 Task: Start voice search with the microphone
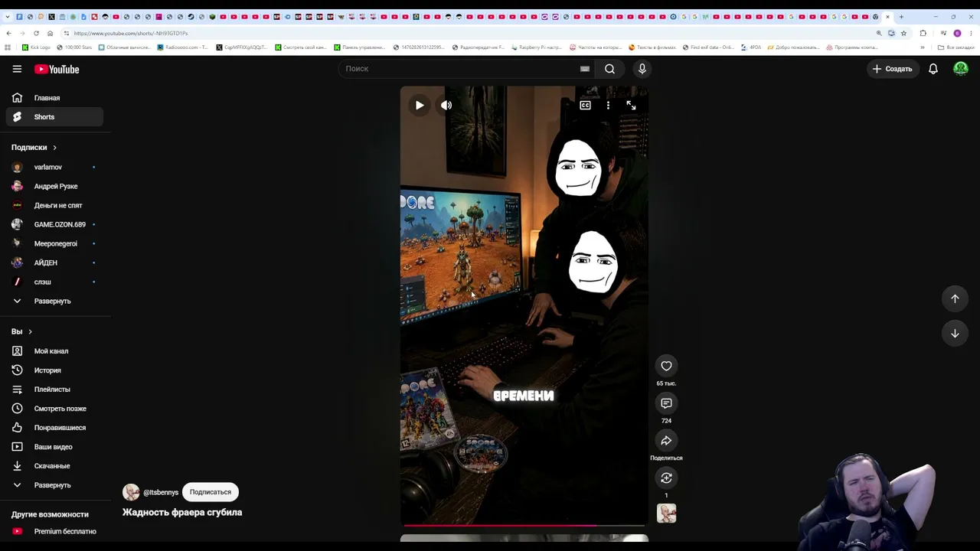(x=642, y=69)
